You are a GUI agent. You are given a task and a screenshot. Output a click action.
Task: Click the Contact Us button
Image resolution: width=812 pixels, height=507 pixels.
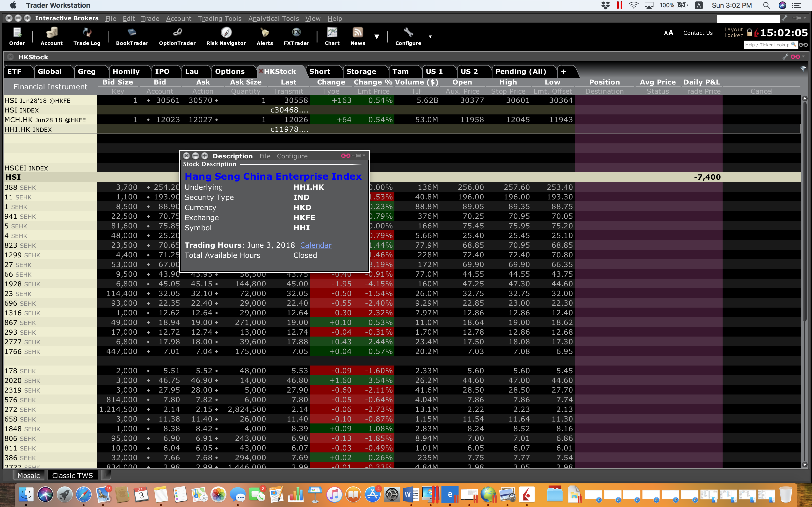click(698, 33)
